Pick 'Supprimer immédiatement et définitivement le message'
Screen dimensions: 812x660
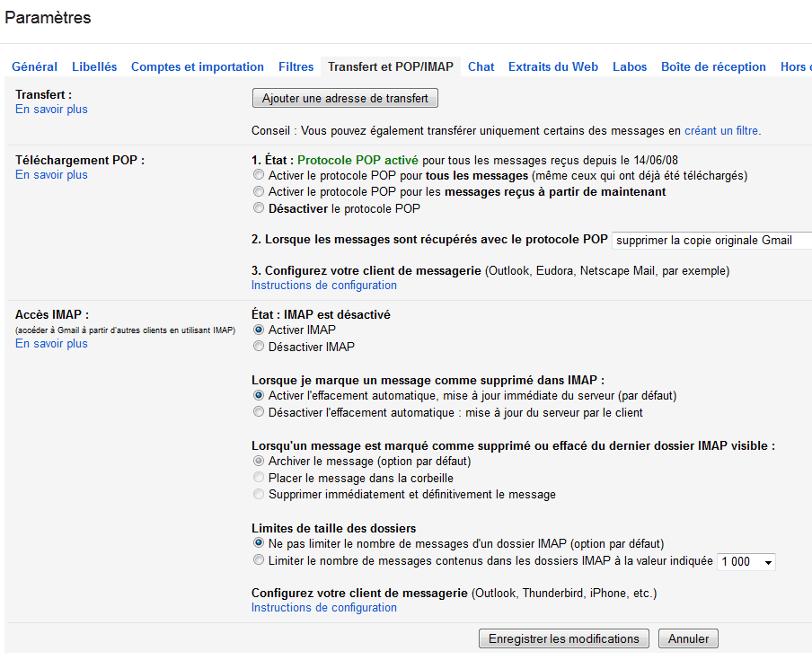point(259,494)
